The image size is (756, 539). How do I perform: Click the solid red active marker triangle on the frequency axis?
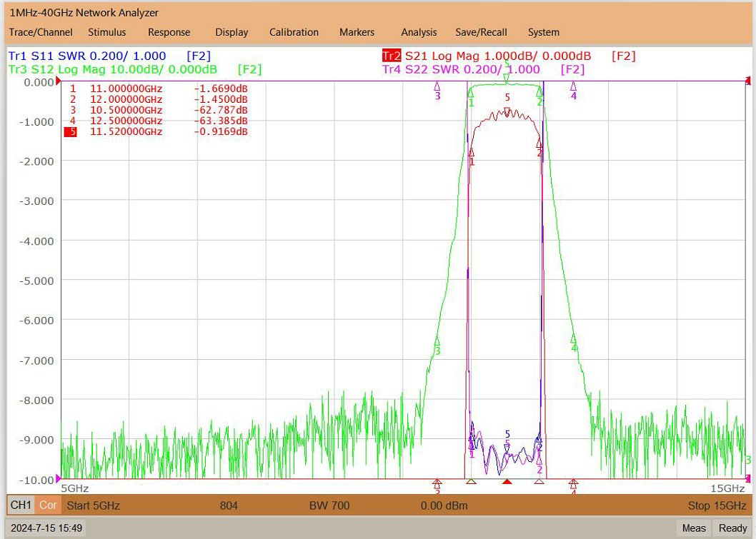pos(506,481)
